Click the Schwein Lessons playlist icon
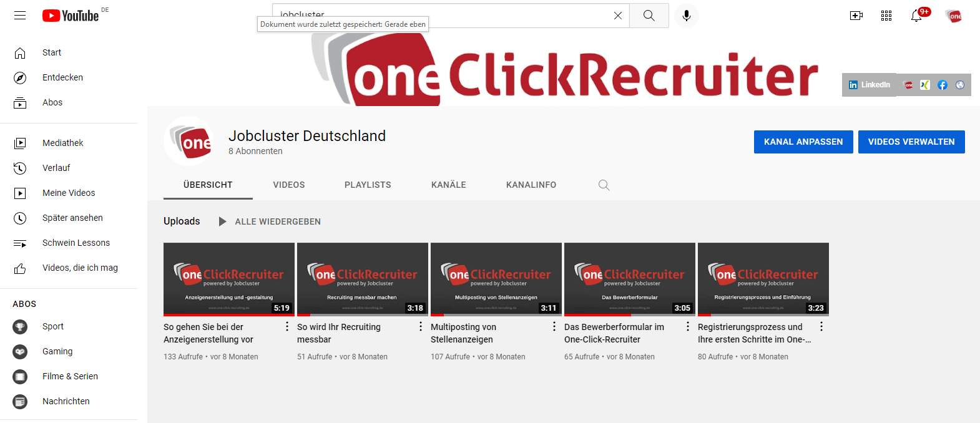This screenshot has height=423, width=980. point(20,243)
